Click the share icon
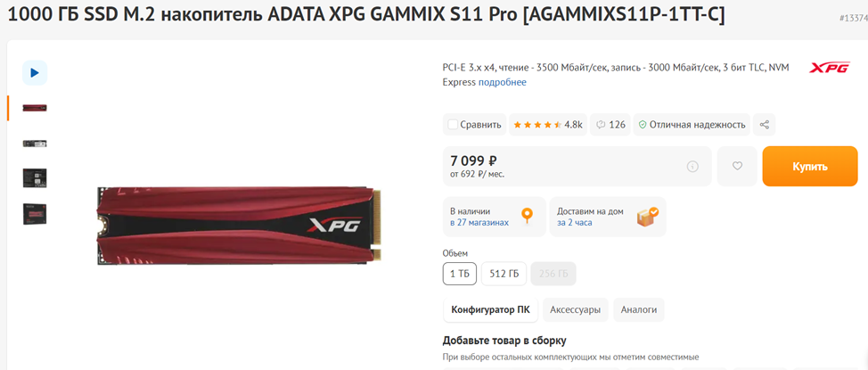The image size is (868, 370). tap(764, 125)
